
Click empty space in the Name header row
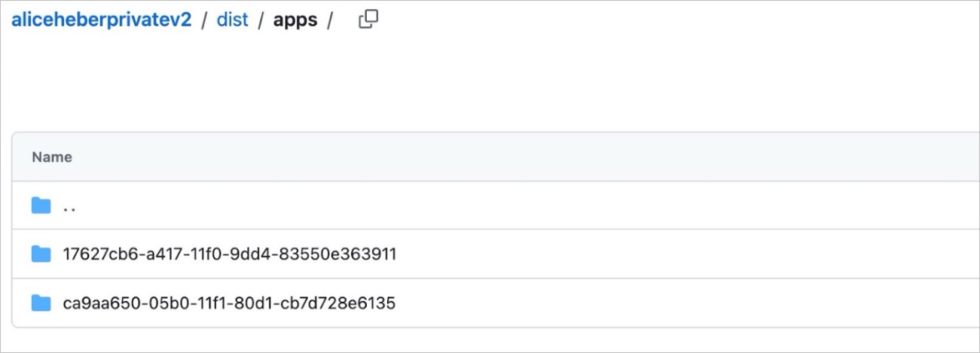click(x=527, y=157)
